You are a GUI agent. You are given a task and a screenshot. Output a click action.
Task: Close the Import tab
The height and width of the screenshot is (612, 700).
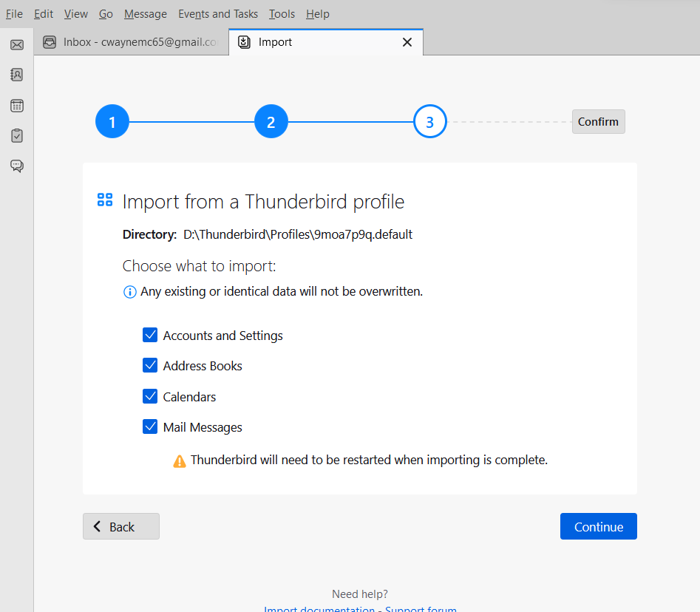click(407, 42)
